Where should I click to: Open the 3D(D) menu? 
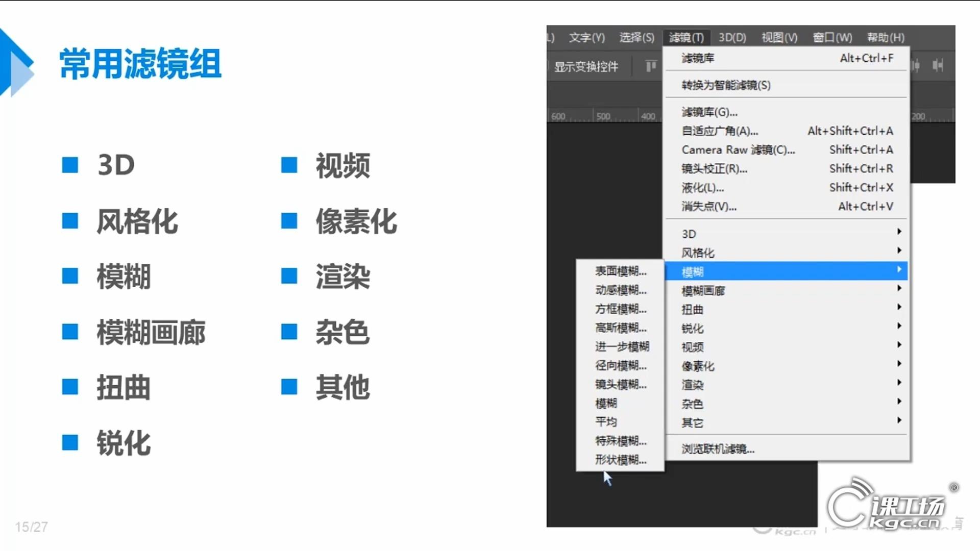coord(732,37)
